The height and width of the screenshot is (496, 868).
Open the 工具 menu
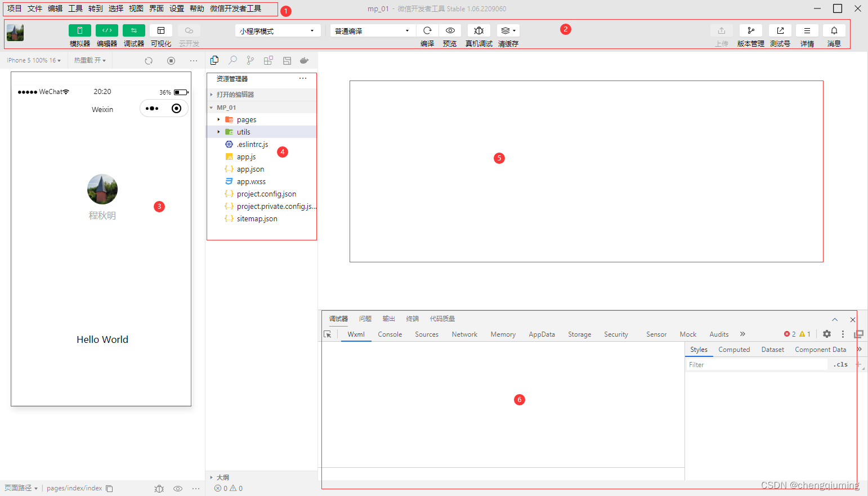pos(75,8)
